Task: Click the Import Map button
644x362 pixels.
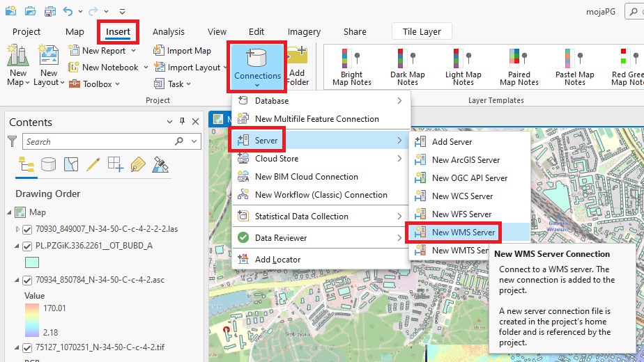Action: pos(181,51)
